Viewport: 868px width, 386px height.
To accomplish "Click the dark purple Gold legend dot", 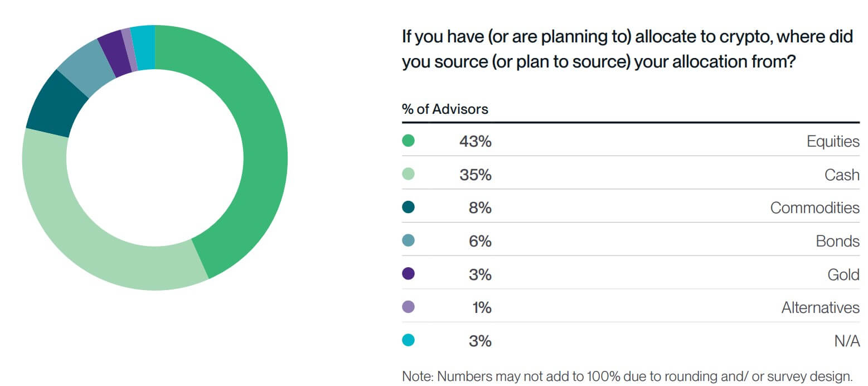I will (408, 274).
